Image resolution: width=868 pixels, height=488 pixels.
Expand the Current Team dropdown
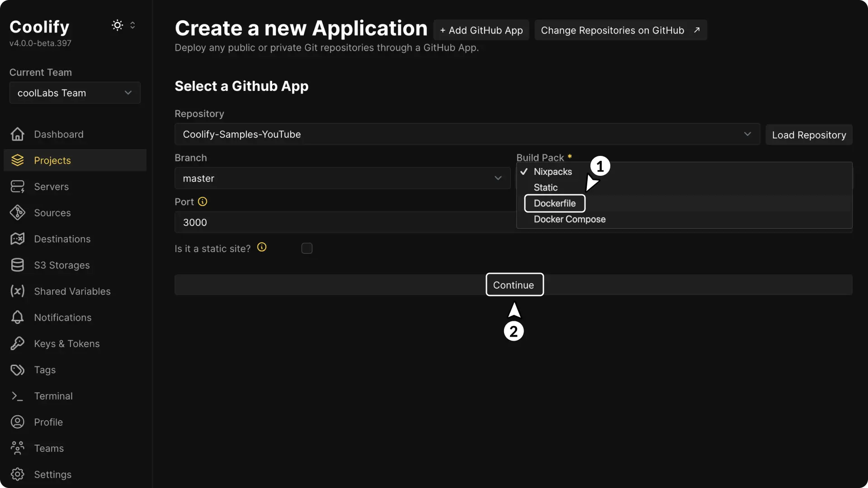click(x=75, y=93)
